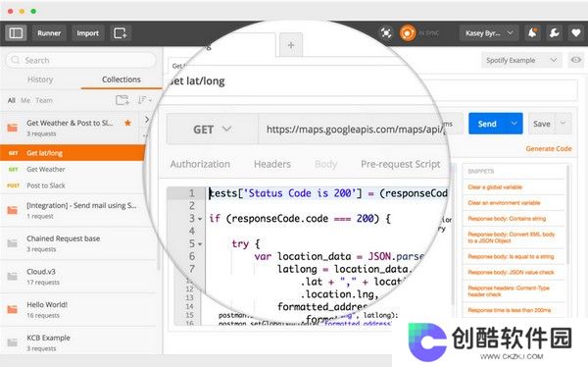Screen dimensions: 588x367
Task: Open a new window icon
Action: [x=121, y=33]
